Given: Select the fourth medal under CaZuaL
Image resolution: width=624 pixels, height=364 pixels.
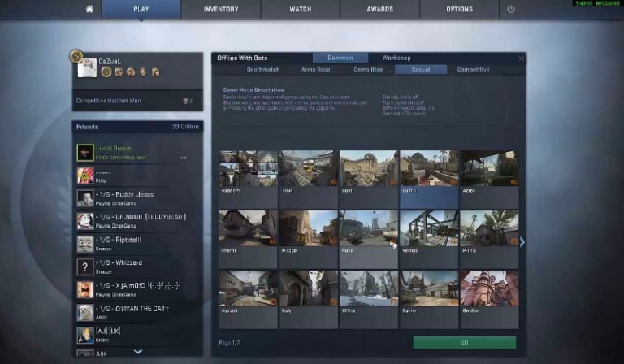Looking at the screenshot, I should [143, 72].
